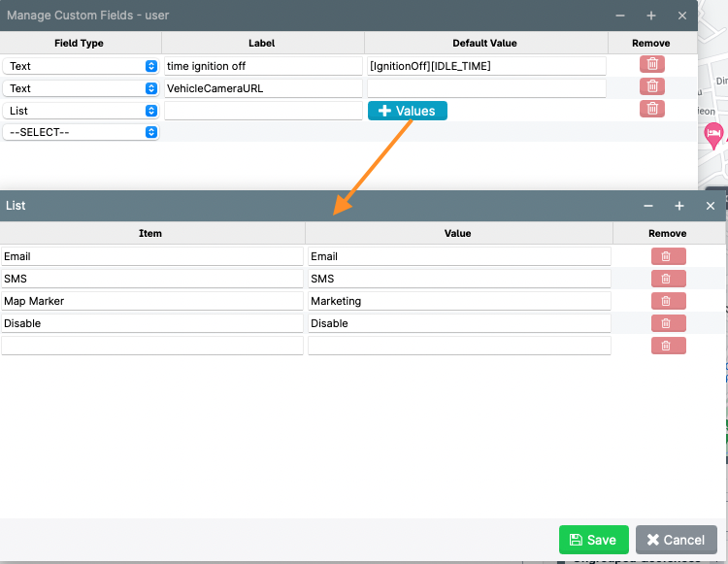The image size is (728, 564).
Task: Open the List field type dropdown
Action: coord(81,111)
